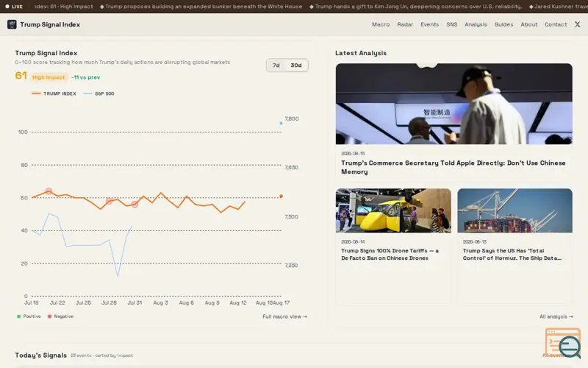The width and height of the screenshot is (588, 368).
Task: Open the yellow drone article thumbnail
Action: (x=393, y=210)
